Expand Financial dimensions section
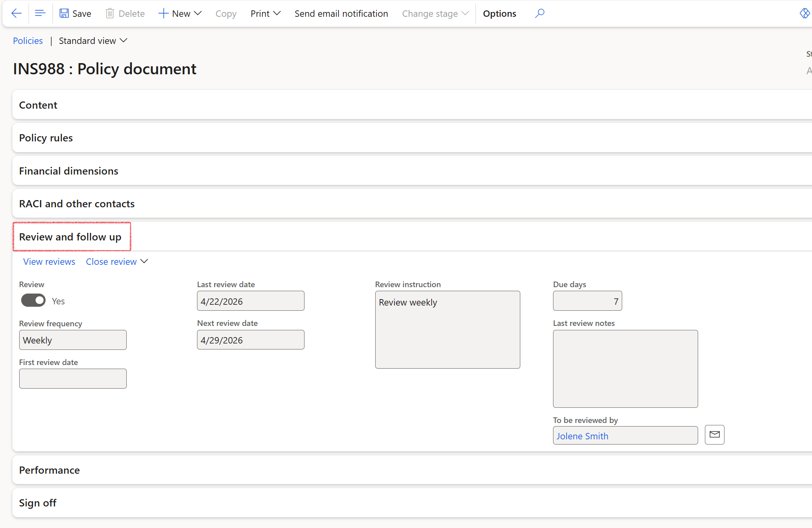This screenshot has height=528, width=812. [412, 171]
